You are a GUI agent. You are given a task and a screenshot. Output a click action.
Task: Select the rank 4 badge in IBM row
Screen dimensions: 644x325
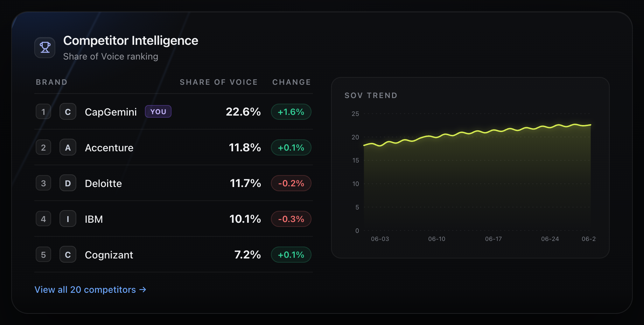(x=43, y=219)
